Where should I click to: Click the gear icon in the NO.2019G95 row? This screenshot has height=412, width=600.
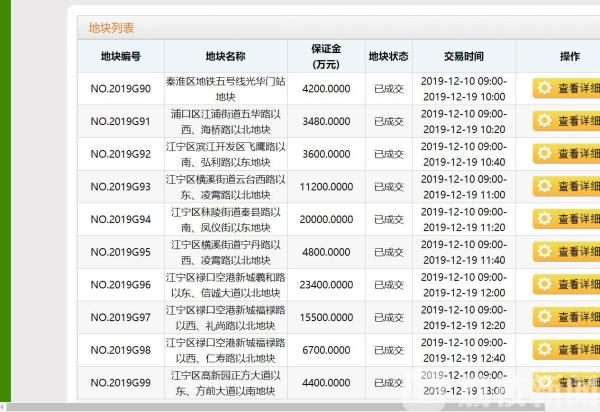pos(544,252)
